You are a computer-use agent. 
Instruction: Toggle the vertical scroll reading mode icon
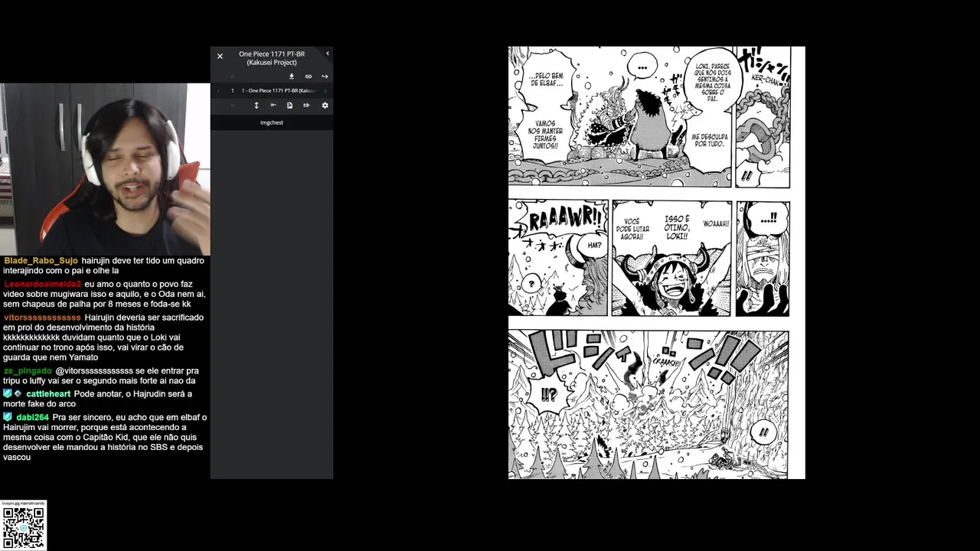[x=256, y=106]
